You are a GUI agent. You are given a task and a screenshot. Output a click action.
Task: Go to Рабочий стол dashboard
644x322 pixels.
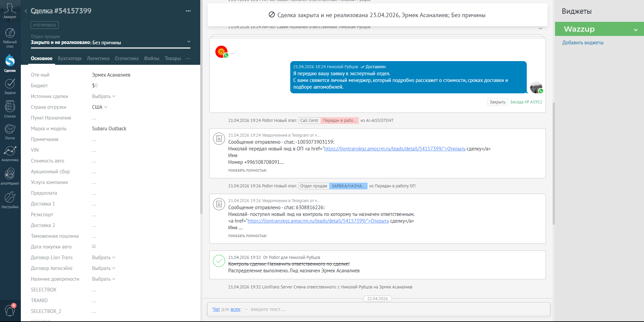tap(10, 38)
